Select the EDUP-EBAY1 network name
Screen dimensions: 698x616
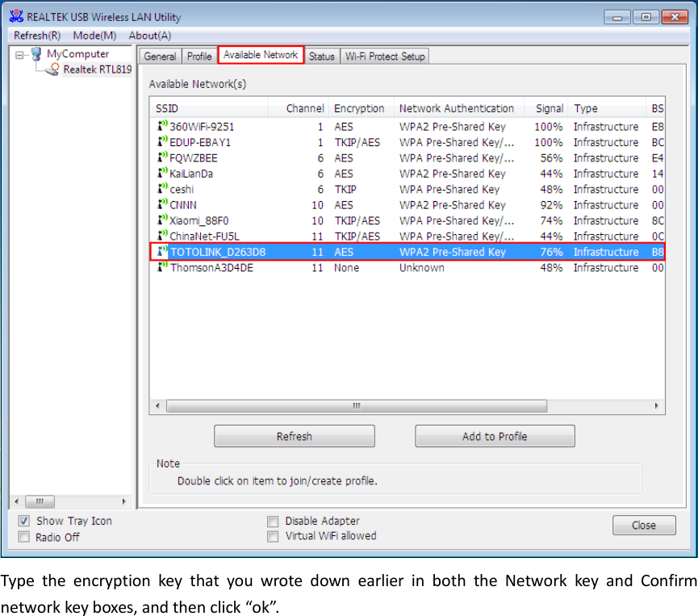click(200, 143)
